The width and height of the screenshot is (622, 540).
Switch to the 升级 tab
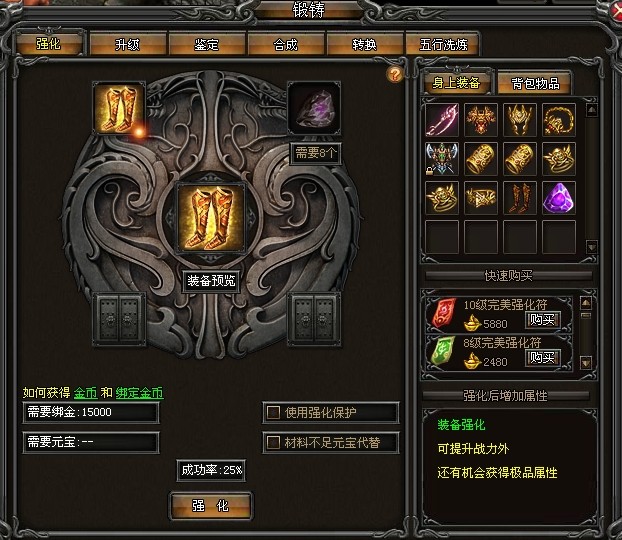(x=127, y=44)
